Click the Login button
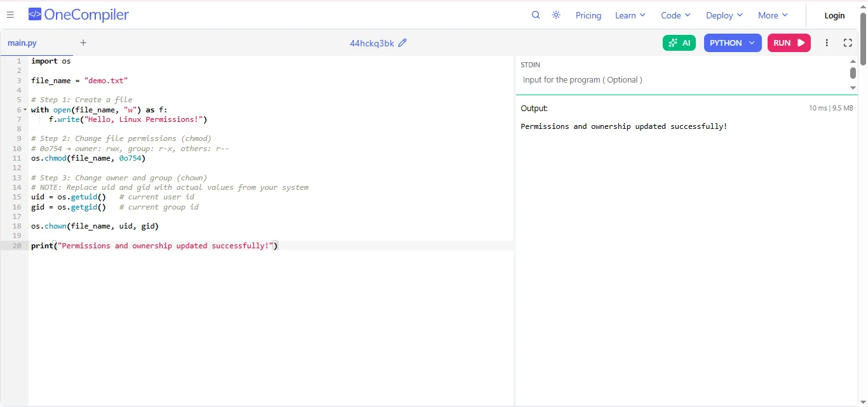 tap(834, 15)
